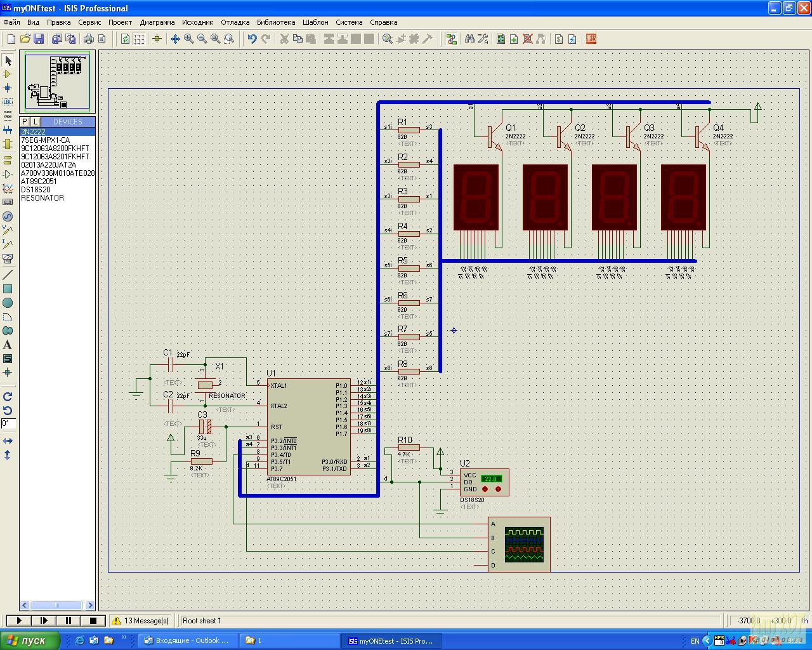This screenshot has height=650, width=812.
Task: Select the 2D Text (A) tool
Action: pos(8,345)
